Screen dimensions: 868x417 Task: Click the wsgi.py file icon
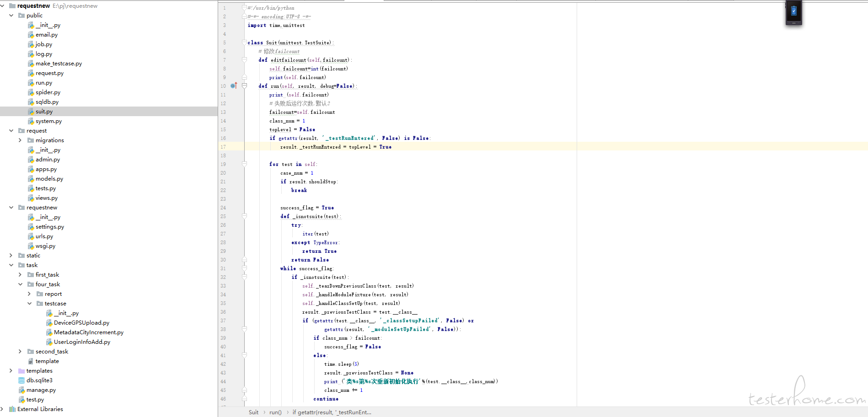pyautogui.click(x=31, y=246)
